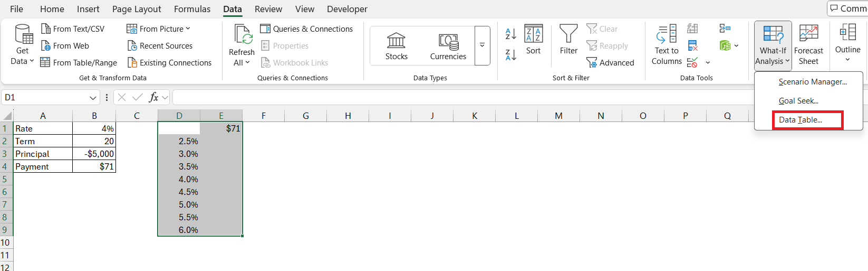Click the Manage Data Model icon
This screenshot has width=868, height=271.
click(x=725, y=46)
